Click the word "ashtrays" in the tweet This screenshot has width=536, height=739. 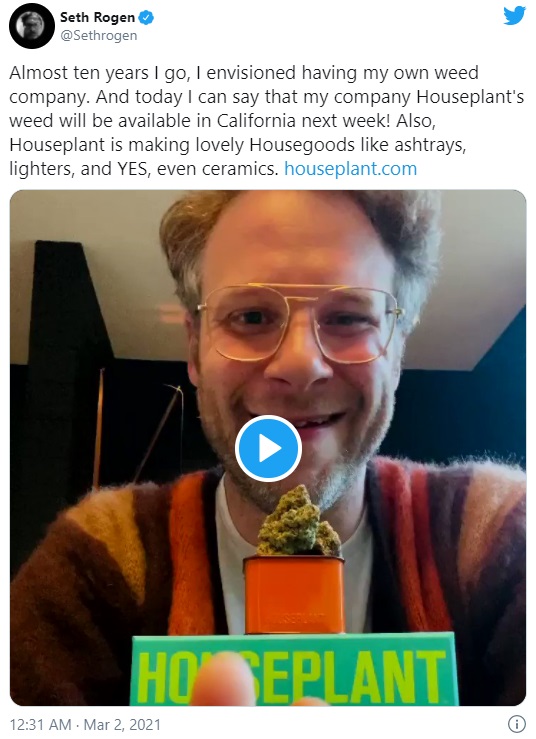coord(430,145)
